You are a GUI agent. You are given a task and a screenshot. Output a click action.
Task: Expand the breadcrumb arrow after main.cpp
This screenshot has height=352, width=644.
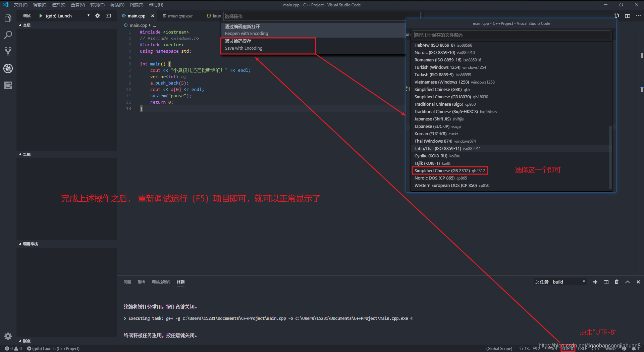[150, 25]
